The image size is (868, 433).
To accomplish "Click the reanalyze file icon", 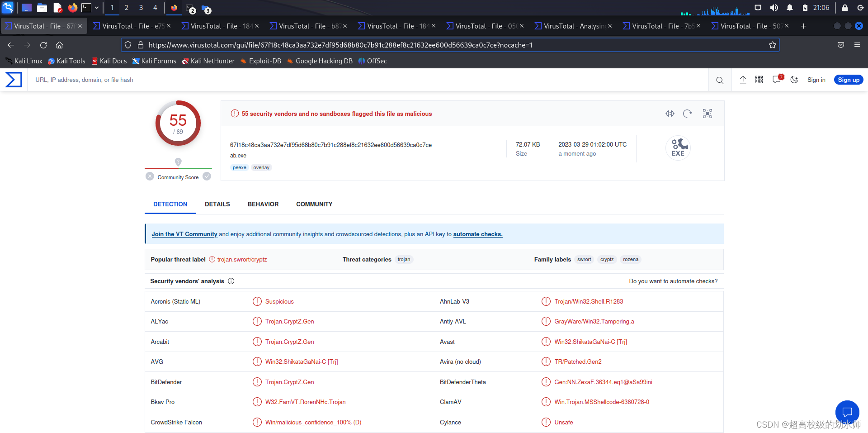I will click(x=688, y=114).
